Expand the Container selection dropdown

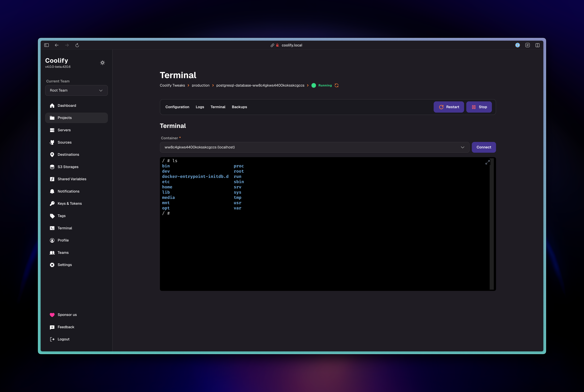[463, 147]
